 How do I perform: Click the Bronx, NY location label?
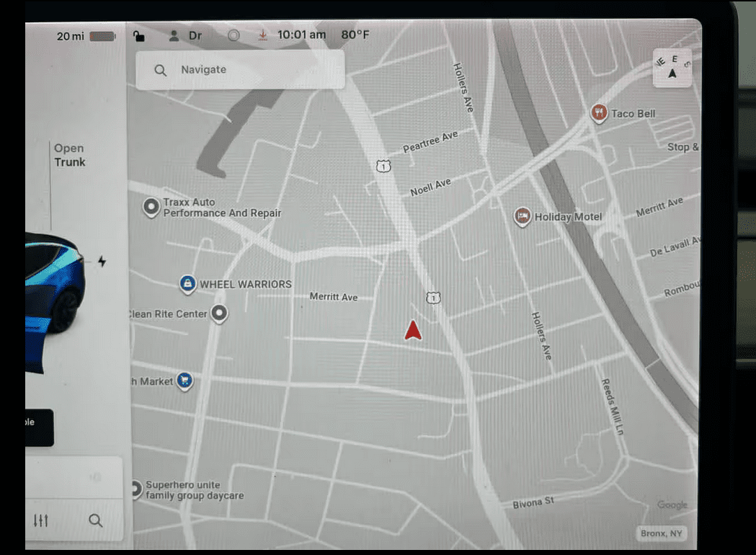point(661,533)
